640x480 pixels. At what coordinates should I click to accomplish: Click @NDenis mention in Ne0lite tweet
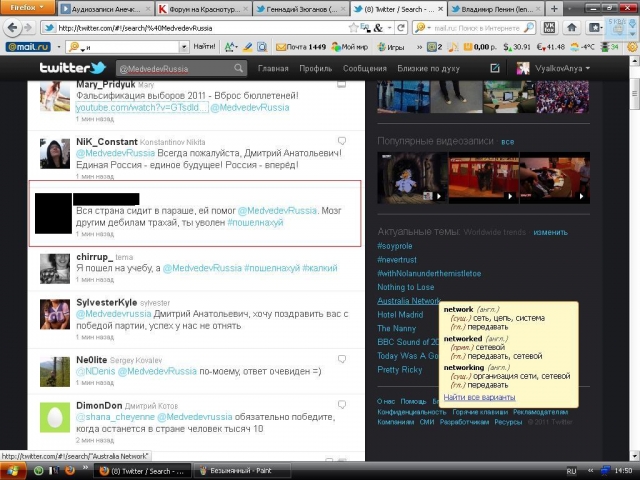tap(96, 371)
